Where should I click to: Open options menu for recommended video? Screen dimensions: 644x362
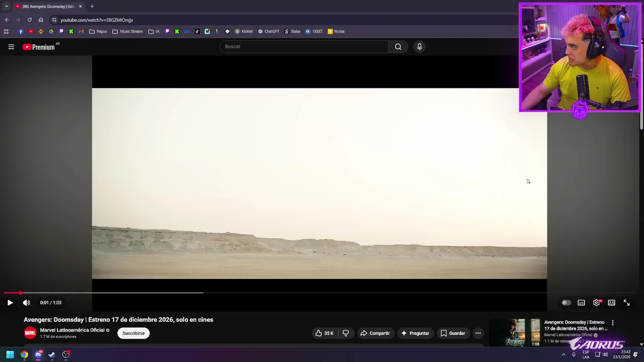tap(612, 323)
